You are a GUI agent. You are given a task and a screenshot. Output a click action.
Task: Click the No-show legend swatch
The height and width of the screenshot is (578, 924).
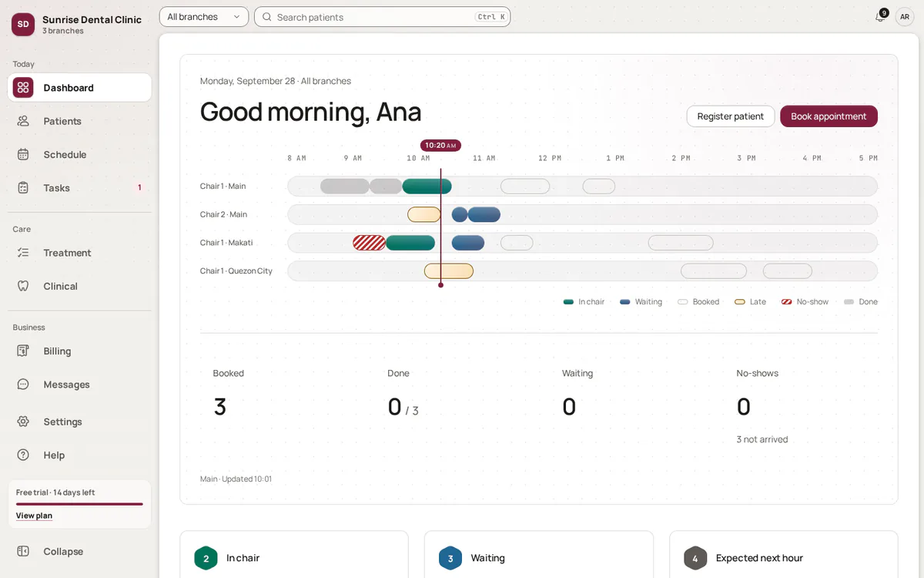tap(787, 302)
